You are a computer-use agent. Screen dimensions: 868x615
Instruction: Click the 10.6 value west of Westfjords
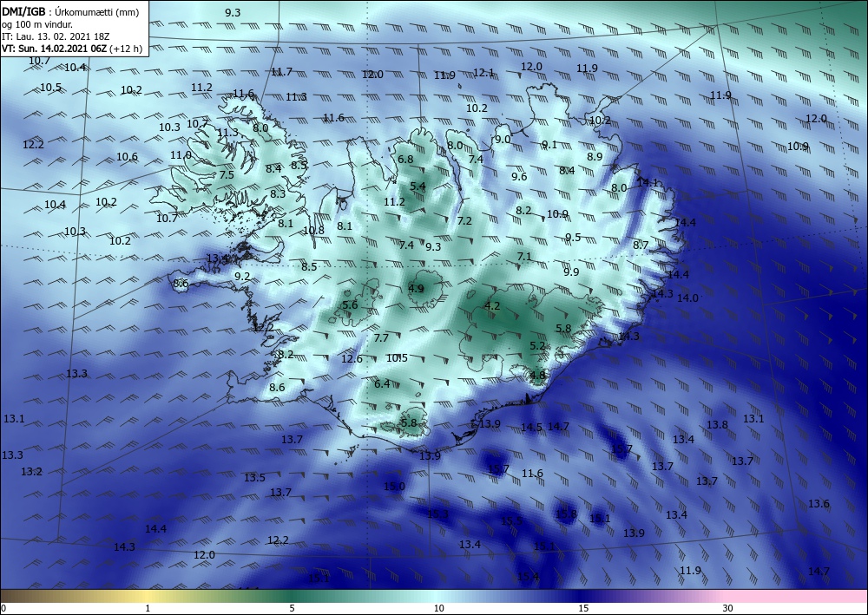[127, 156]
